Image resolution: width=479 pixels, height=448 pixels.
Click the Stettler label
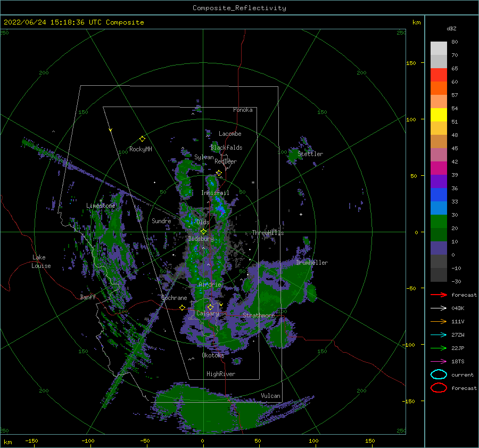pos(310,154)
